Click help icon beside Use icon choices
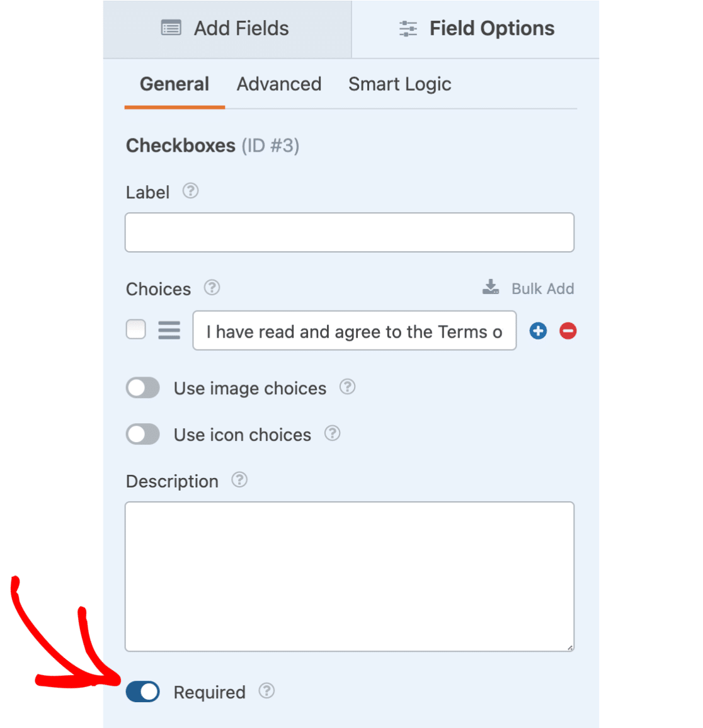The height and width of the screenshot is (728, 703). (x=332, y=433)
